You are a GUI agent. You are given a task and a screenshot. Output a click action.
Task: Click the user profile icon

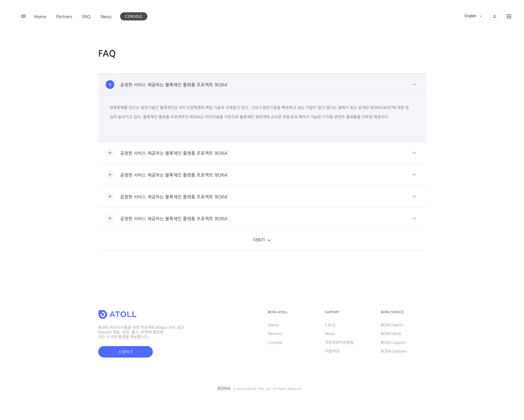pyautogui.click(x=494, y=16)
